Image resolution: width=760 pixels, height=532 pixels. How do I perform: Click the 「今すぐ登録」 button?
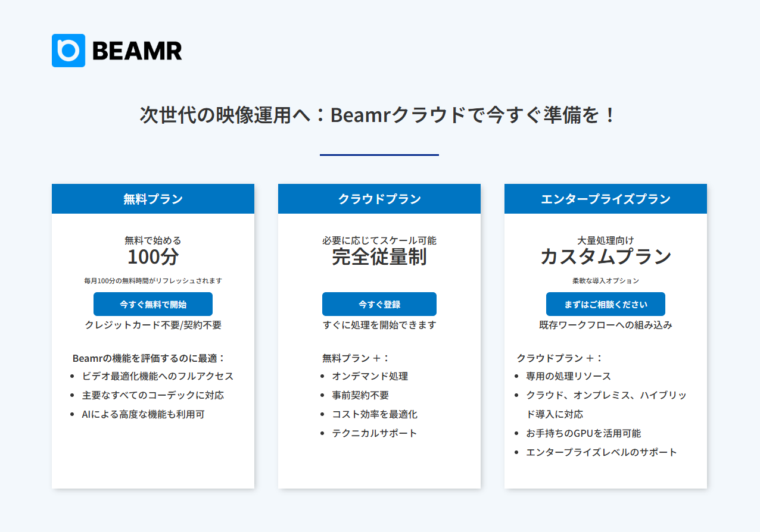379,304
